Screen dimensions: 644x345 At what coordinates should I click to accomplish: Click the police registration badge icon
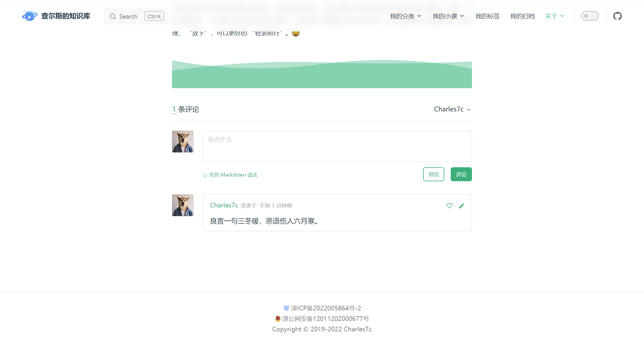(278, 319)
